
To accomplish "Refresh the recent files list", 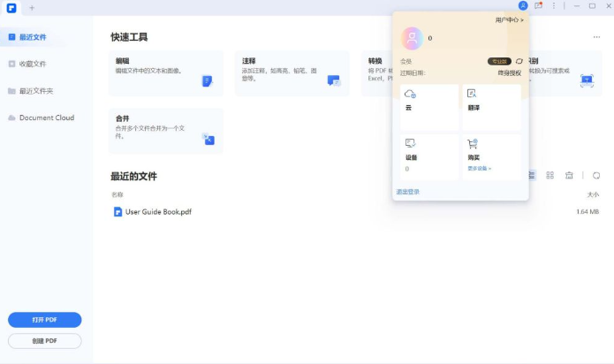I will [x=596, y=176].
